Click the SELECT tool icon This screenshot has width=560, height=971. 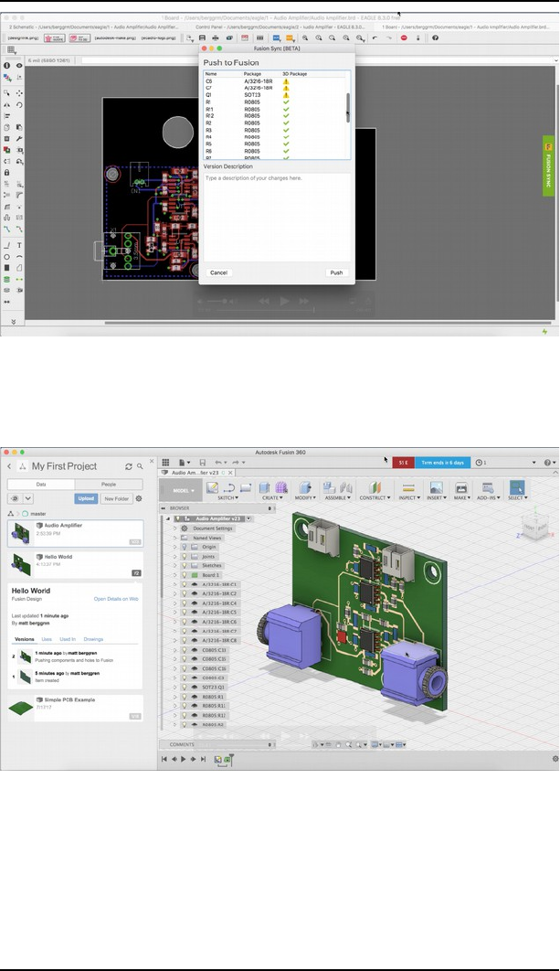[516, 487]
